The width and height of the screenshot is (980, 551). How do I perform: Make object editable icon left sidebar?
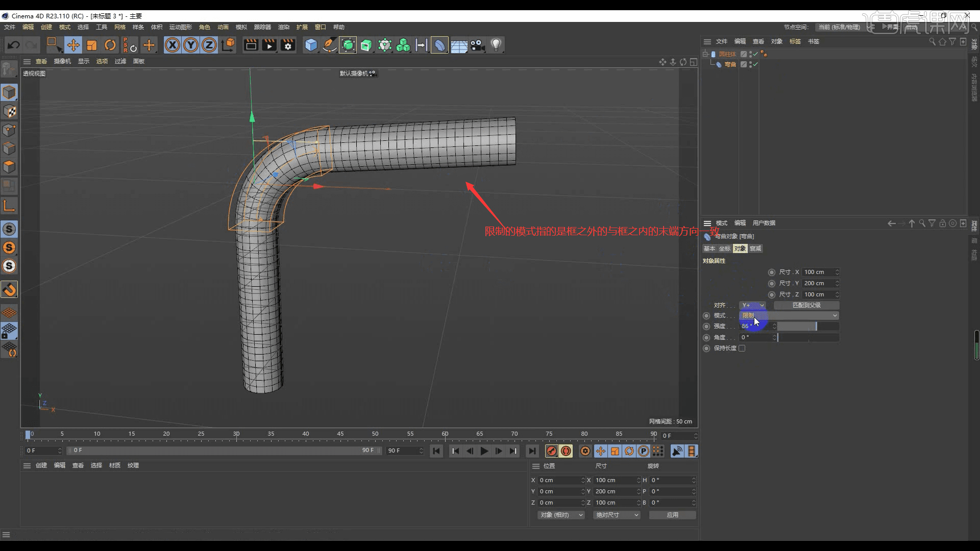[x=9, y=69]
